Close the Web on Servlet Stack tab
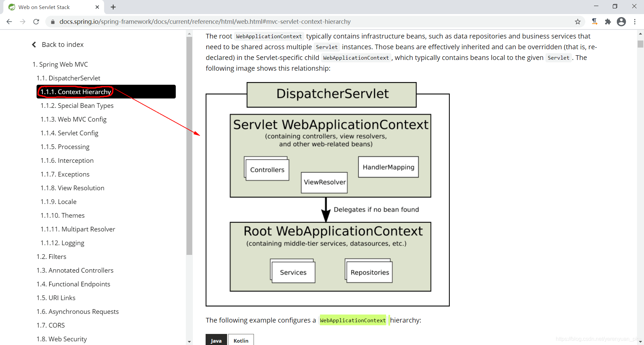The image size is (644, 345). click(x=97, y=7)
